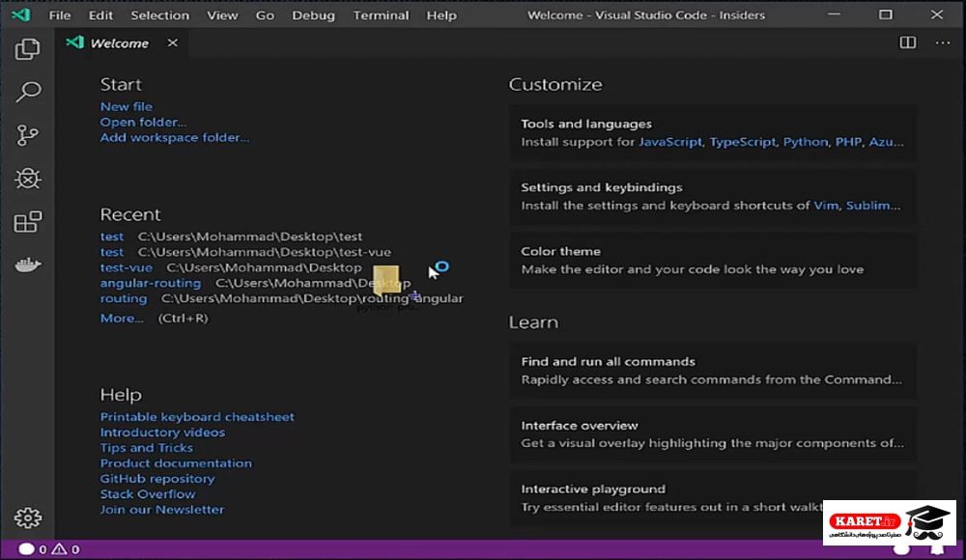Install TypeScript language support link

[742, 142]
